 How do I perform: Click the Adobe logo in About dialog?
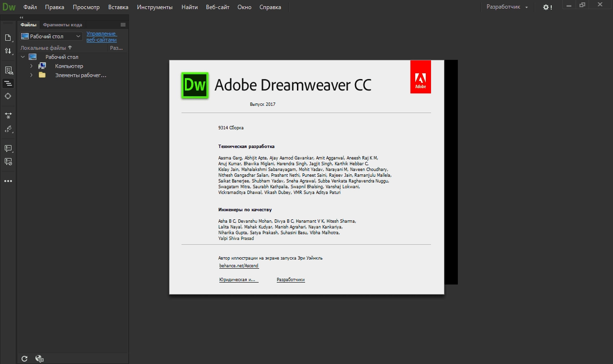point(420,77)
